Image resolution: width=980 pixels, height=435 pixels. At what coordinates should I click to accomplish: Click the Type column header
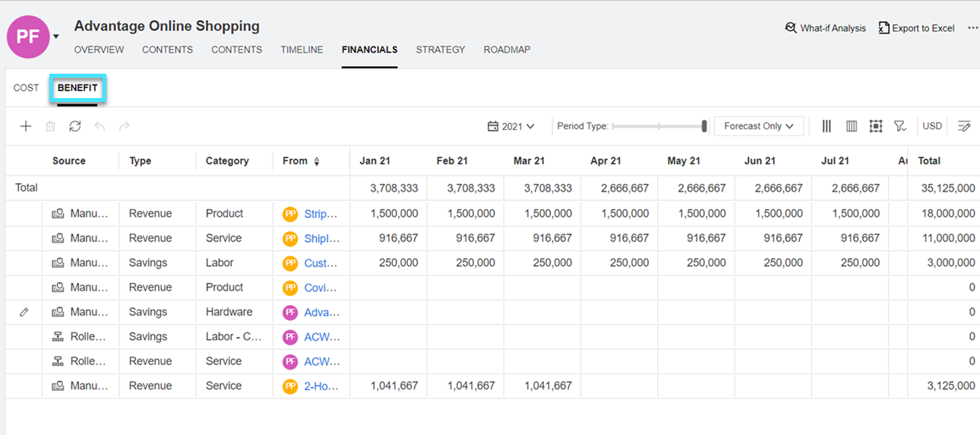(x=140, y=161)
